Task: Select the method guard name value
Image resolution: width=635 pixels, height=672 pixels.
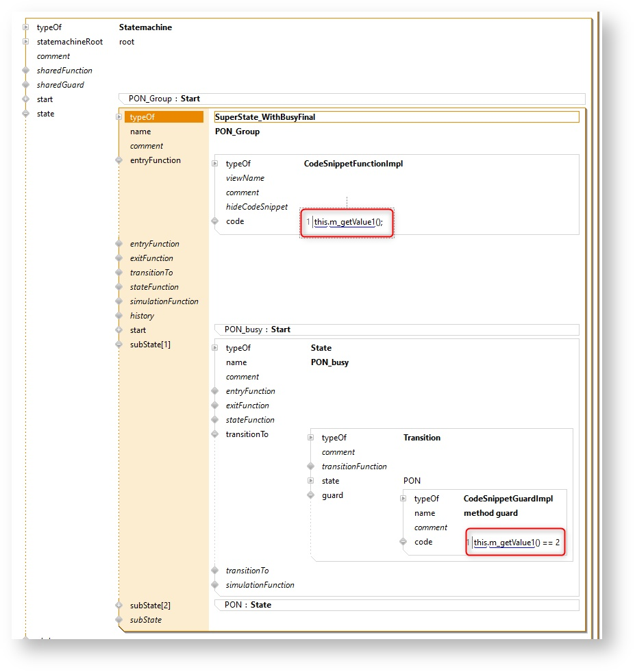Action: (x=490, y=513)
